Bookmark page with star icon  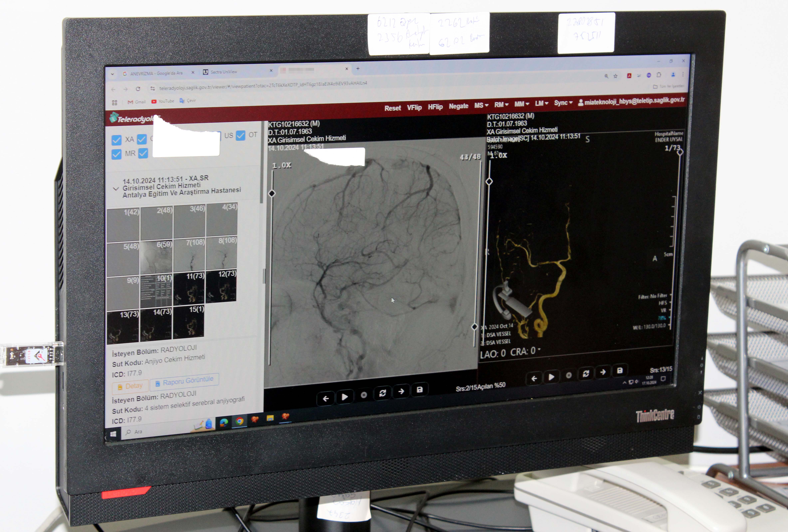click(615, 76)
